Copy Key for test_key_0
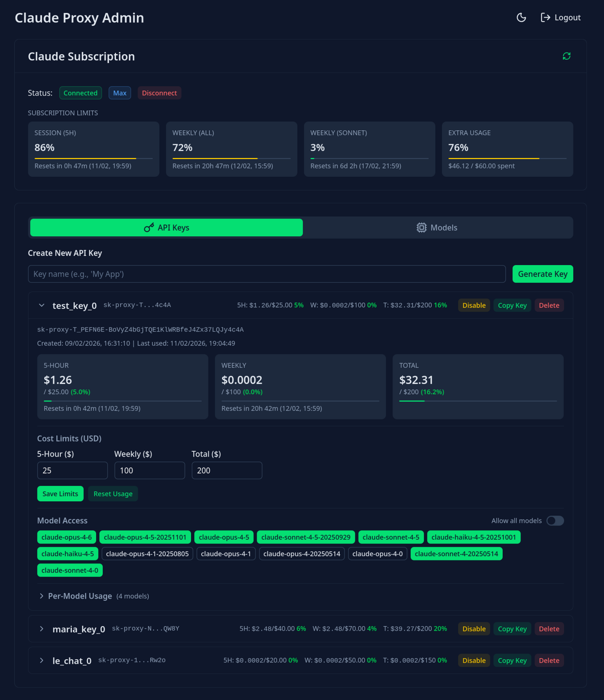The height and width of the screenshot is (700, 604). point(512,305)
